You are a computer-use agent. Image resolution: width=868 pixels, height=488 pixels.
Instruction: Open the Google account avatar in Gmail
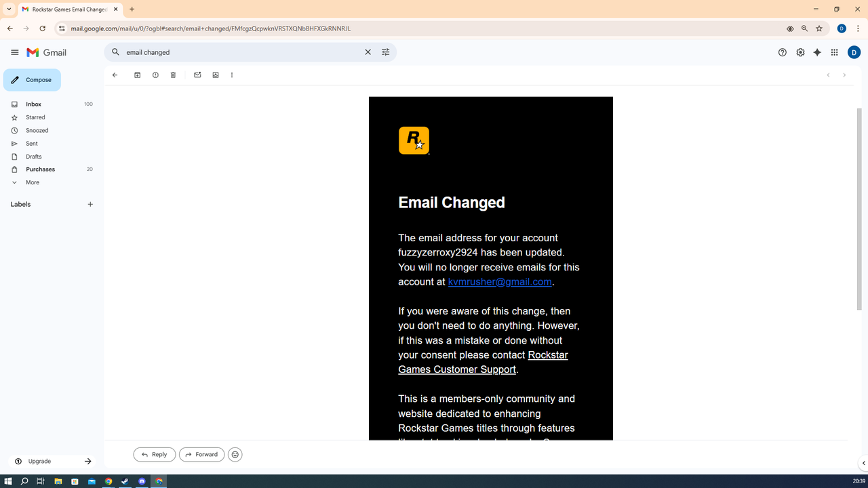point(854,52)
